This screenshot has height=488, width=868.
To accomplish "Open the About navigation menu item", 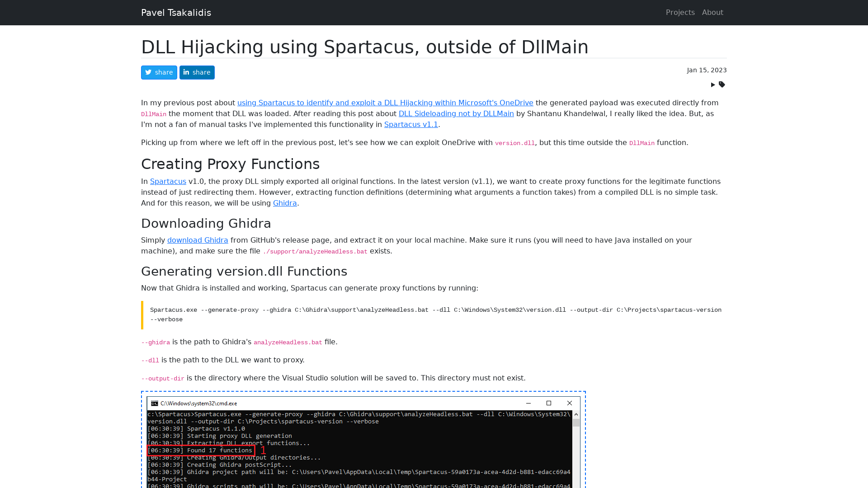I will coord(712,12).
